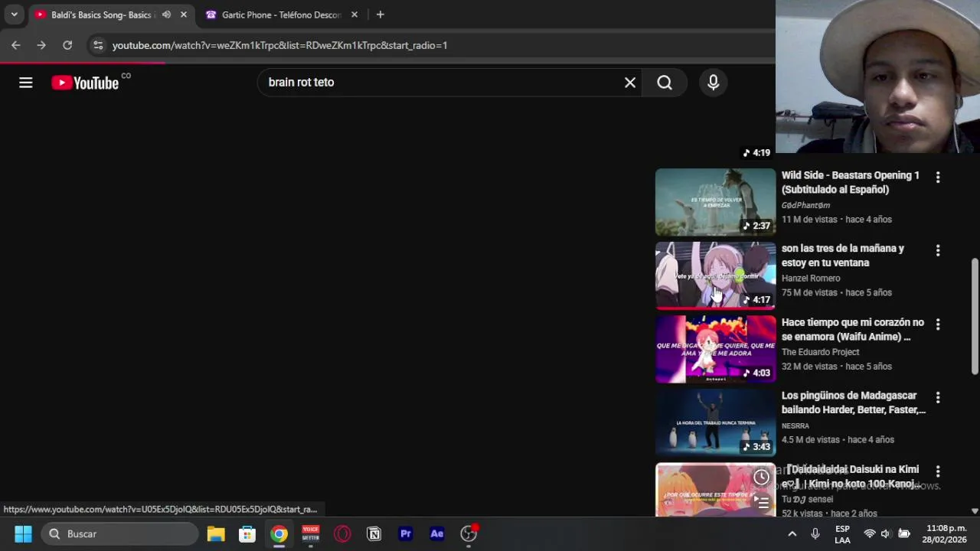This screenshot has height=551, width=980.
Task: Click the NESRRA channel name
Action: [x=795, y=425]
